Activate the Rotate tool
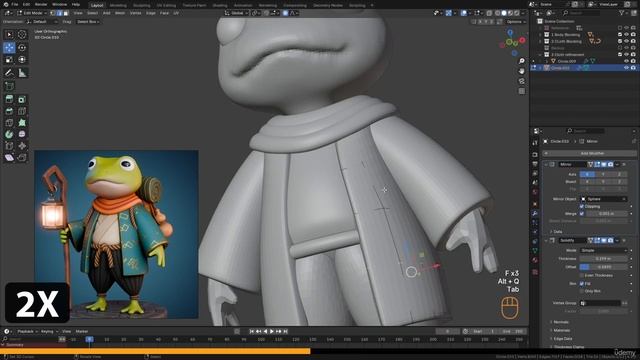The height and width of the screenshot is (360, 640). click(x=22, y=47)
